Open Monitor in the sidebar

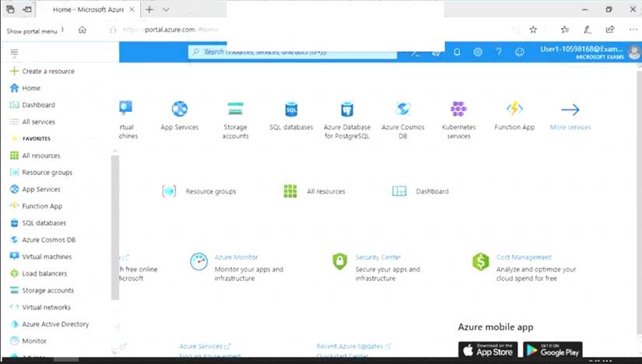coord(28,341)
